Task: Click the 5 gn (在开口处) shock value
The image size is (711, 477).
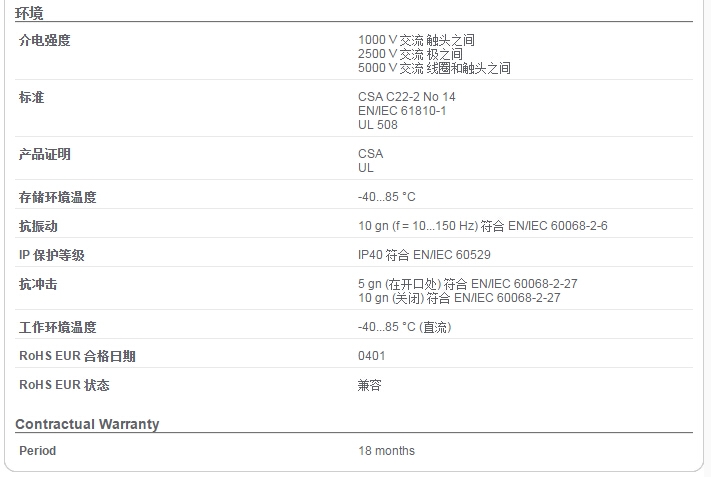Action: pos(468,284)
